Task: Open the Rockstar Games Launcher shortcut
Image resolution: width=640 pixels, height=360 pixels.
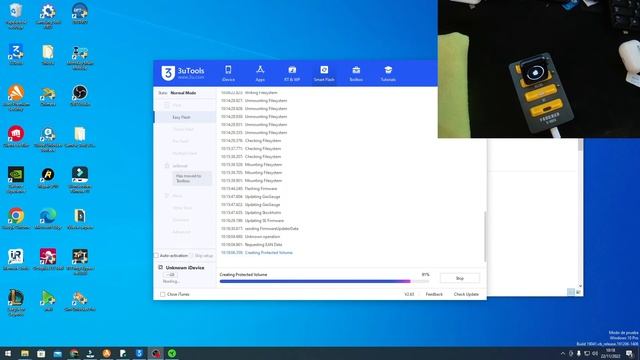Action: click(48, 178)
